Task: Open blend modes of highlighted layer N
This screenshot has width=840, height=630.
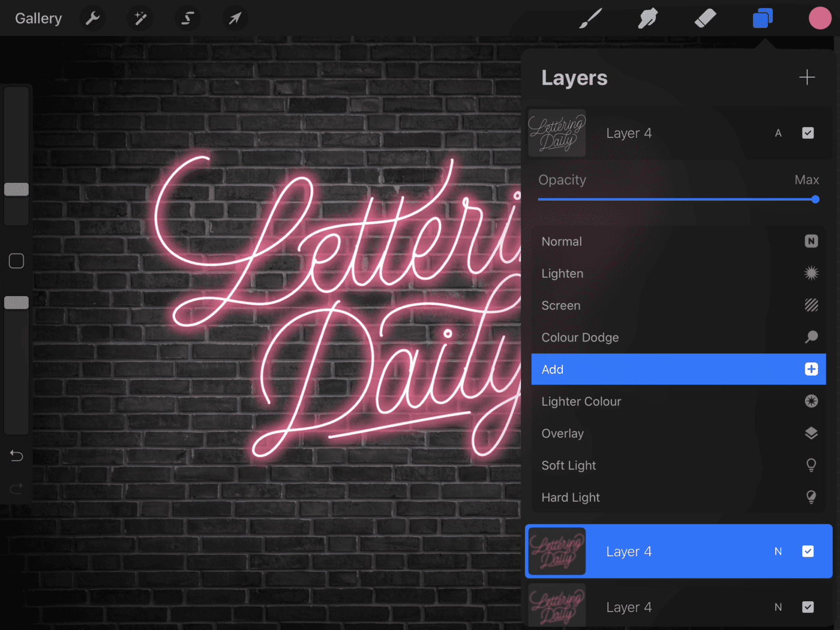Action: pyautogui.click(x=778, y=551)
